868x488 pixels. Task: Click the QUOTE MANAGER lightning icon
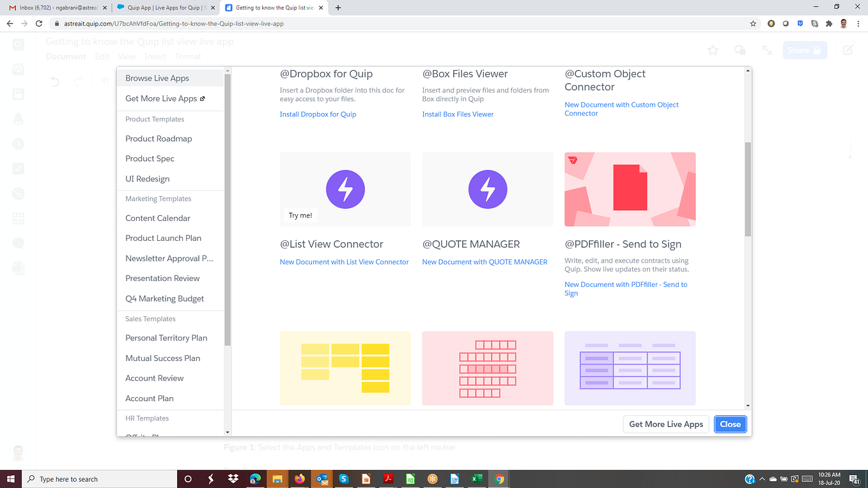click(x=488, y=189)
